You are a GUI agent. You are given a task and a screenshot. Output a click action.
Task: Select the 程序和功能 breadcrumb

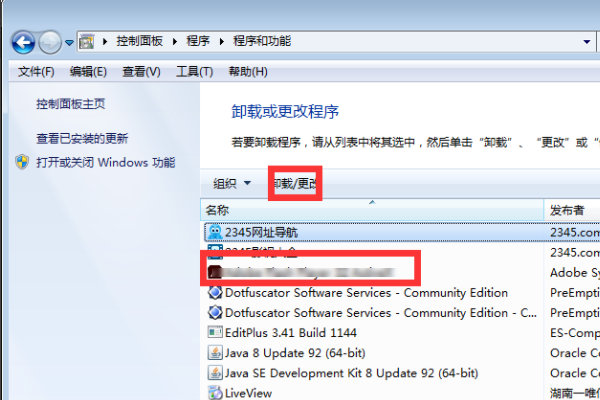click(x=262, y=41)
